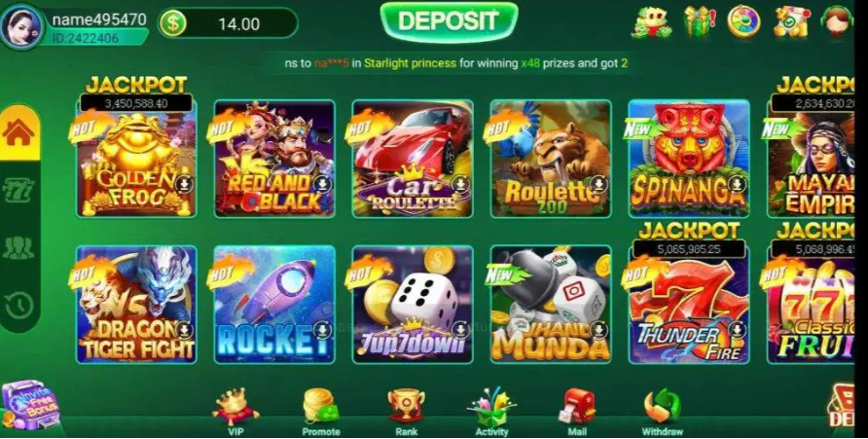Click the dollar balance 14.00 display
Image resolution: width=868 pixels, height=439 pixels.
228,23
